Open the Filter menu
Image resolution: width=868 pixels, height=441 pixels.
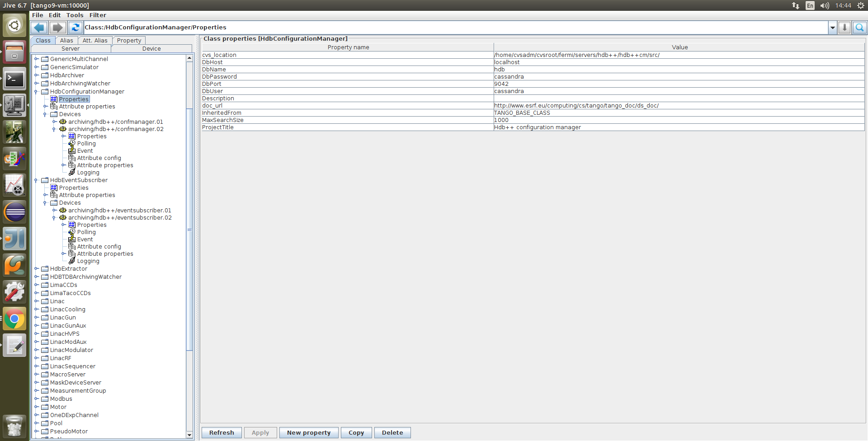tap(98, 15)
